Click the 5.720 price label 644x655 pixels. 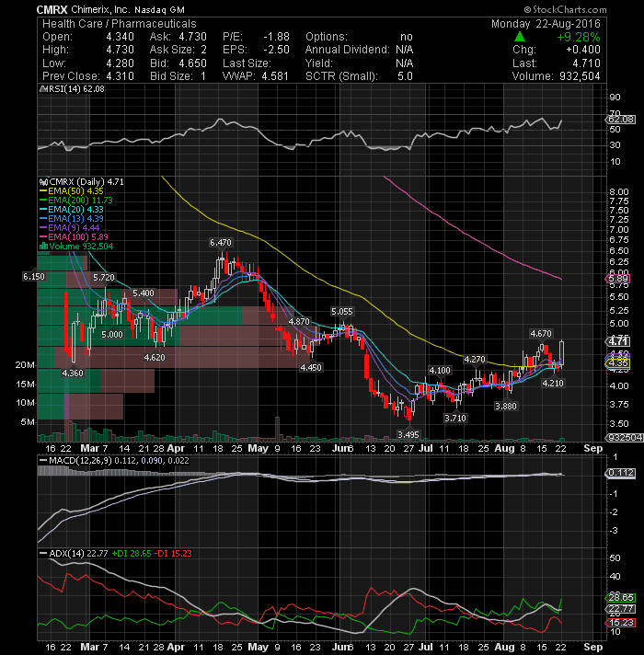104,278
